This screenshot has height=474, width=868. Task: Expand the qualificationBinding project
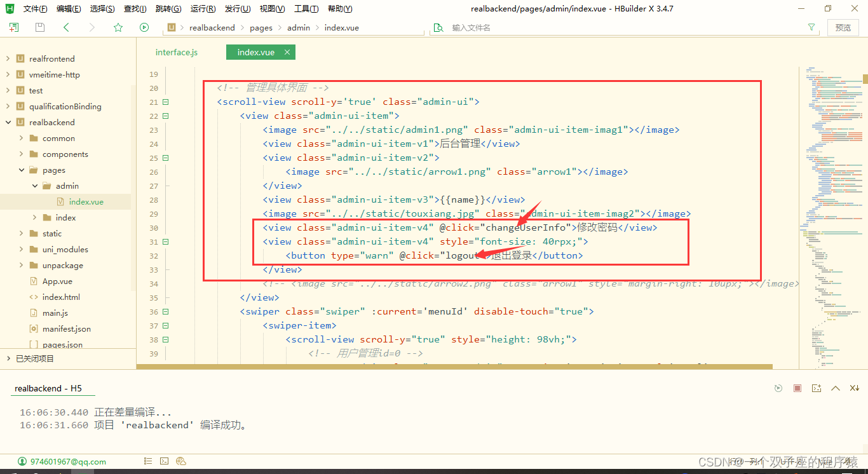[x=8, y=106]
